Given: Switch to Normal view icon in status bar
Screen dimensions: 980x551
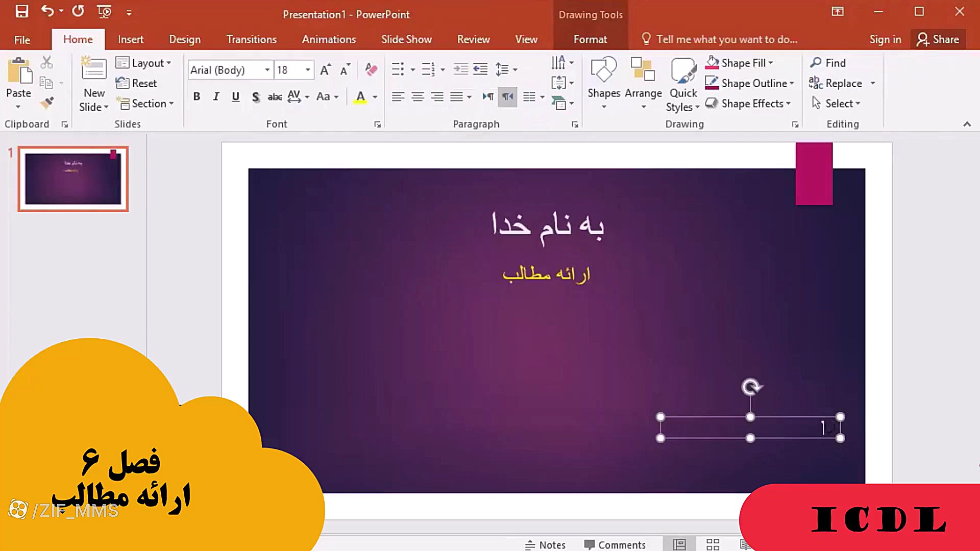Looking at the screenshot, I should (679, 544).
